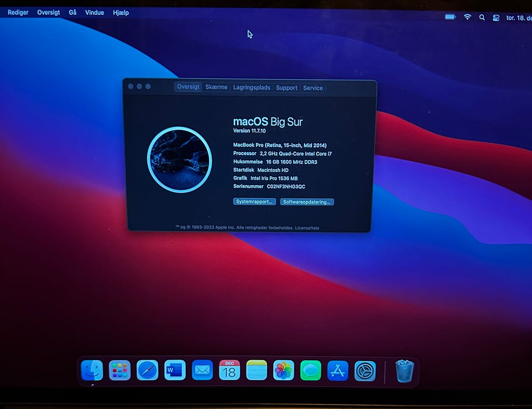Click the Systemrapport... button

[254, 202]
